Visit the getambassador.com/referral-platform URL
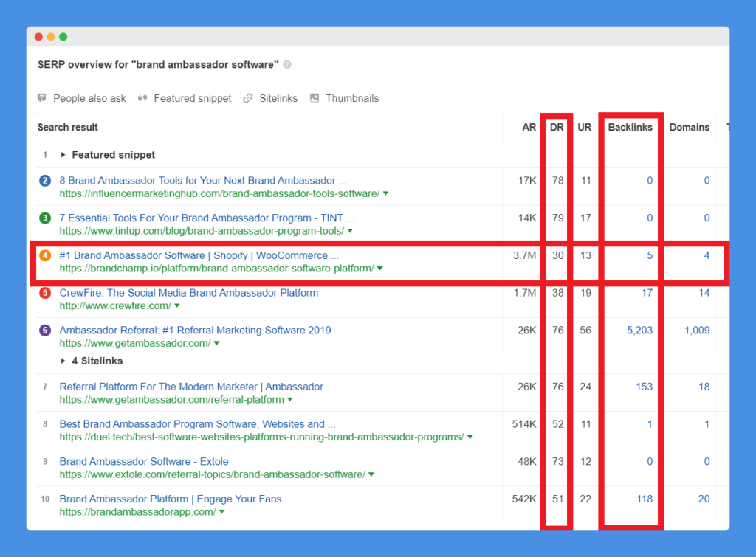Viewport: 756px width, 557px height. pos(171,399)
